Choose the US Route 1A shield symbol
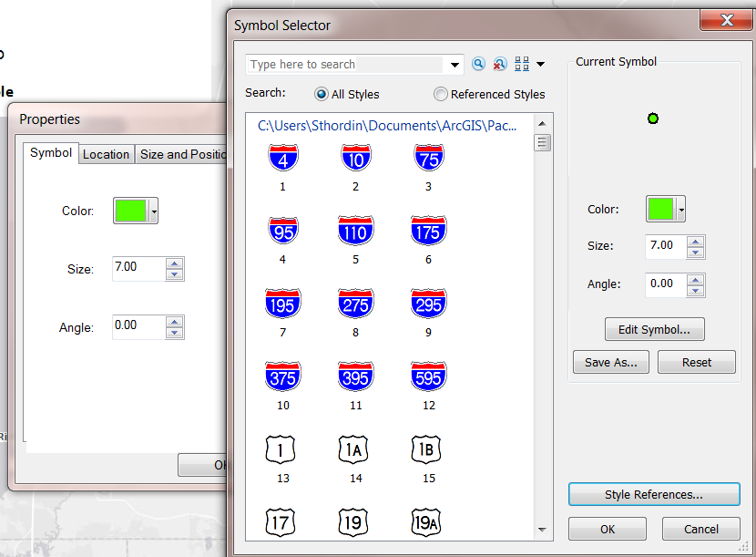Image resolution: width=756 pixels, height=557 pixels. click(x=353, y=449)
